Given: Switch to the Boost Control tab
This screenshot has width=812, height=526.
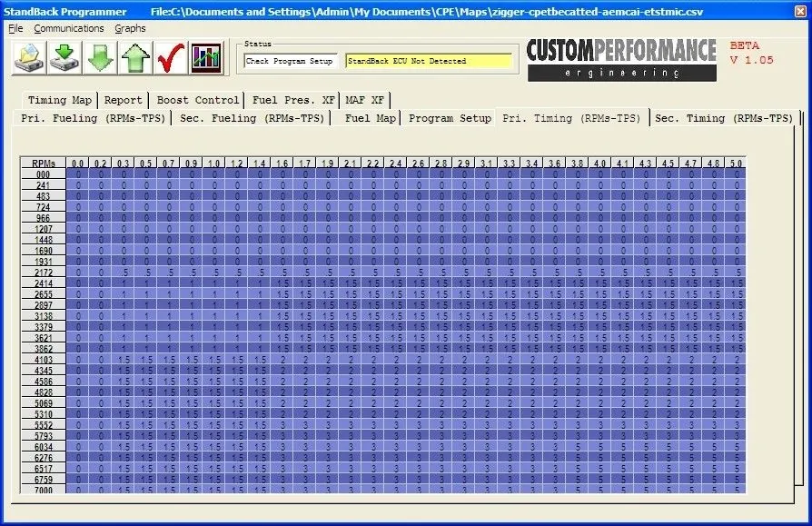Looking at the screenshot, I should click(x=198, y=100).
